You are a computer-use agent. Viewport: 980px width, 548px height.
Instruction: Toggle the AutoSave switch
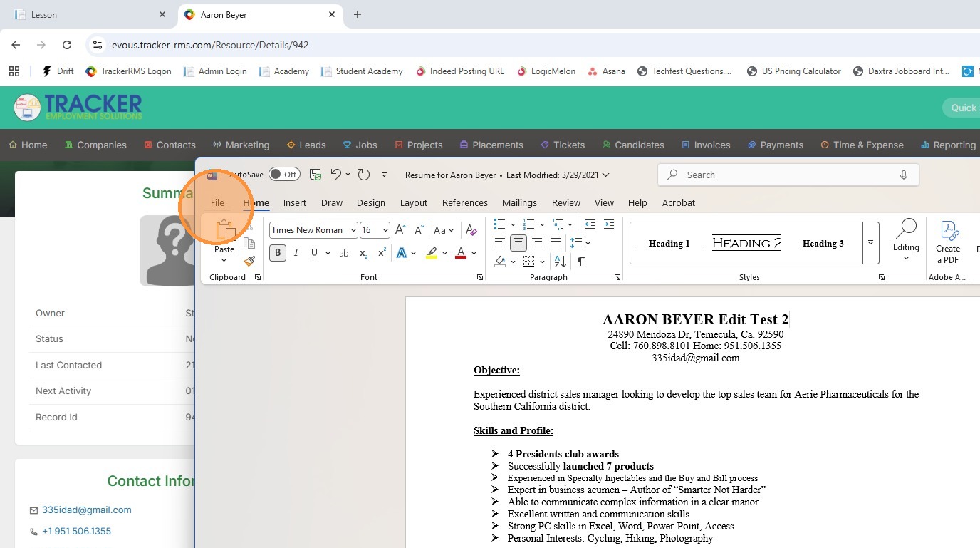tap(284, 175)
